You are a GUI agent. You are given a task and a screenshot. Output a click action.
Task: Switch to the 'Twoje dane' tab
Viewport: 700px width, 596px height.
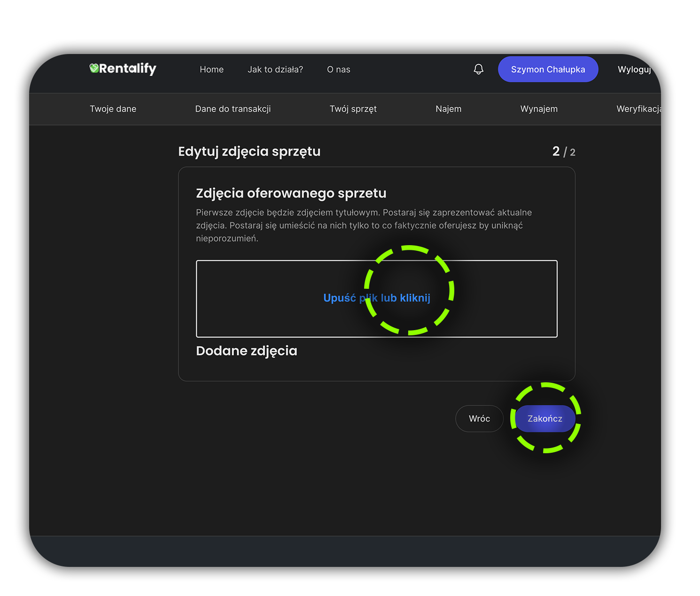[113, 109]
